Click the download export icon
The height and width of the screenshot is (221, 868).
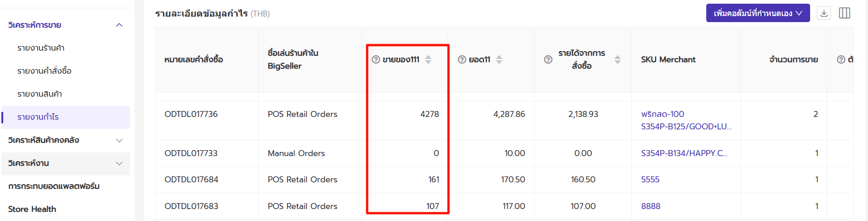(824, 13)
